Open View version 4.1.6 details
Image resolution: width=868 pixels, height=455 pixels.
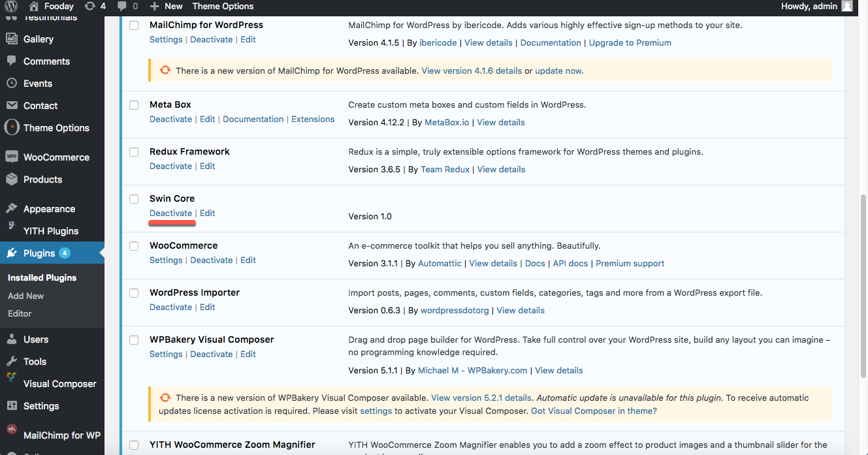click(472, 71)
